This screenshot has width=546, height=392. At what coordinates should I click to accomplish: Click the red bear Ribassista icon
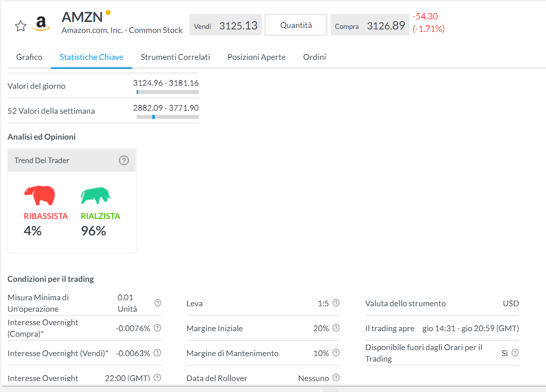coord(40,196)
